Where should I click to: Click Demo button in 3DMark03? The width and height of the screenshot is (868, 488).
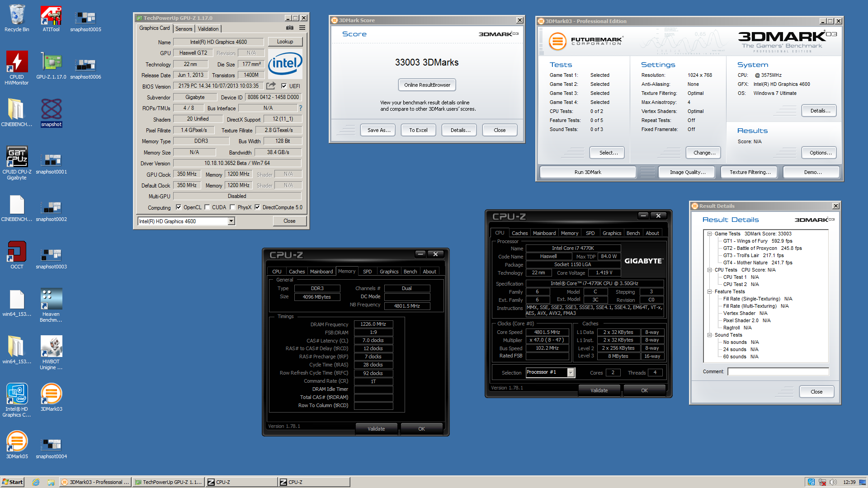pyautogui.click(x=812, y=172)
